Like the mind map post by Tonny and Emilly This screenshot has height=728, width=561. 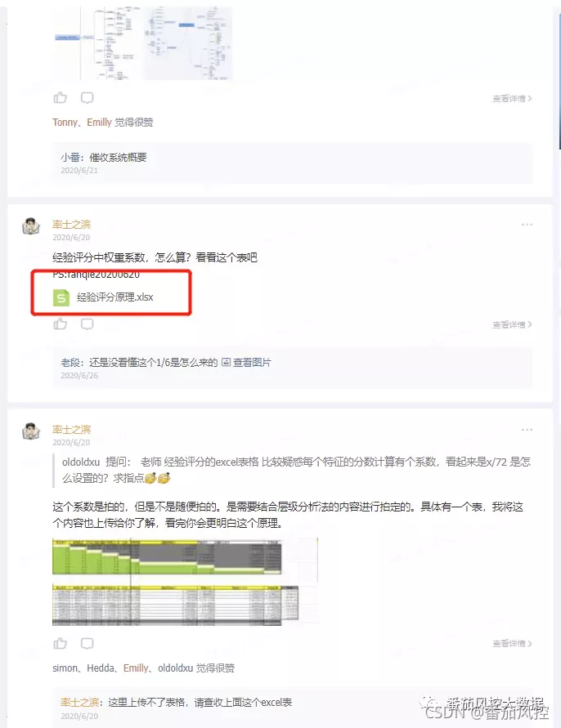click(60, 97)
